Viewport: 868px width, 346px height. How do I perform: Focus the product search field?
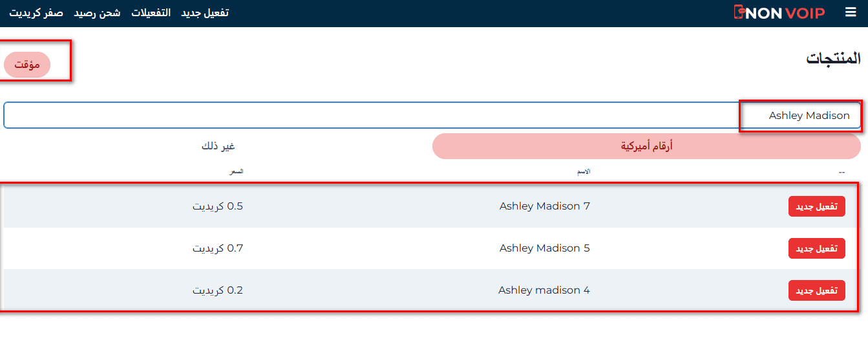[x=432, y=115]
